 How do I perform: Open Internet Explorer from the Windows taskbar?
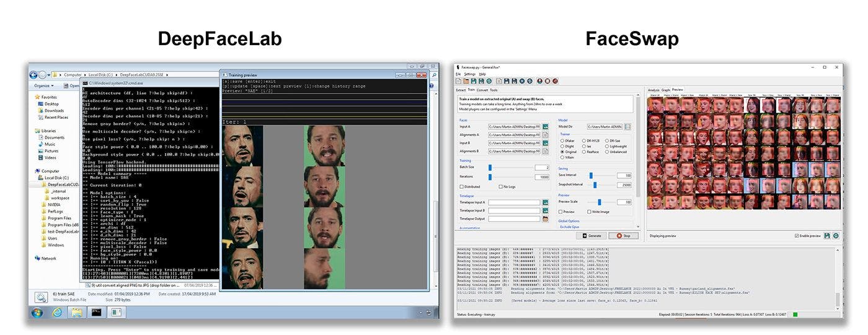click(57, 312)
